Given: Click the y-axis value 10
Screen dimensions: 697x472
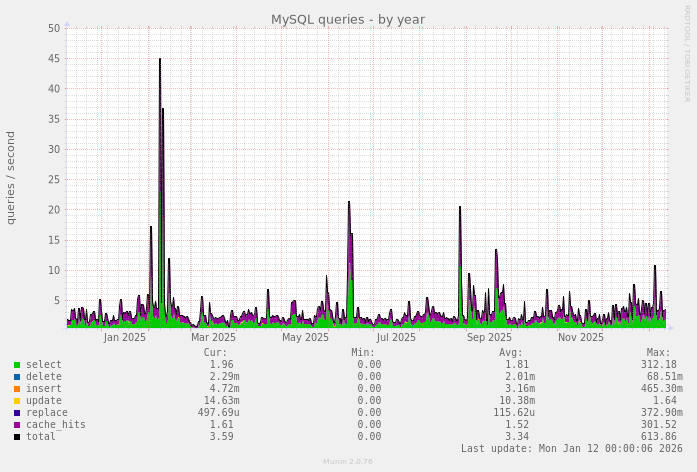Looking at the screenshot, I should 54,271.
